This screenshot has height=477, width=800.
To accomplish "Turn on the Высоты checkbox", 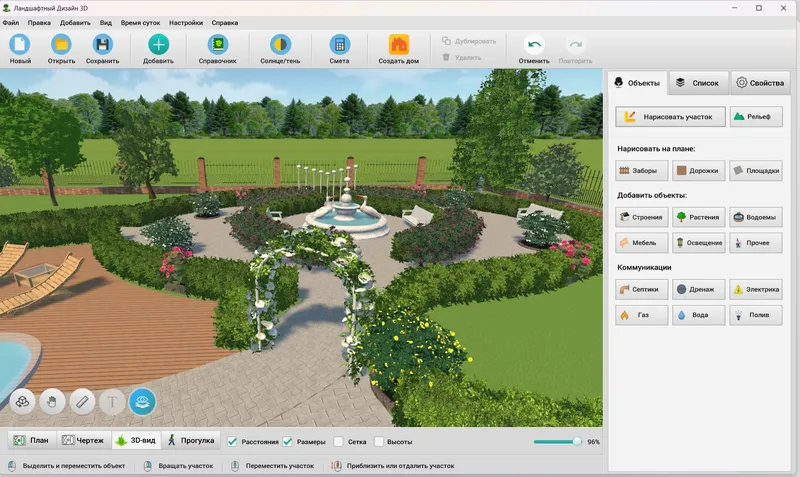I will (x=379, y=441).
